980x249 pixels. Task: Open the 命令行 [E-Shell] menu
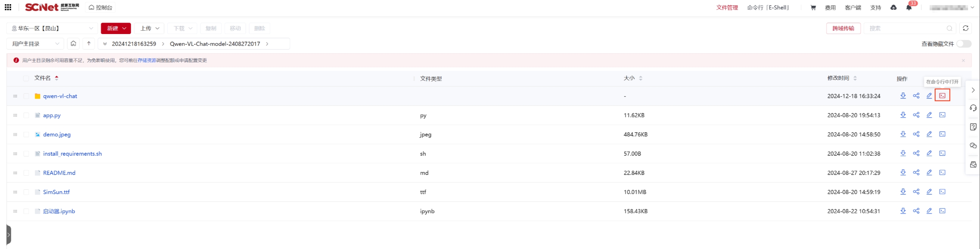click(768, 8)
